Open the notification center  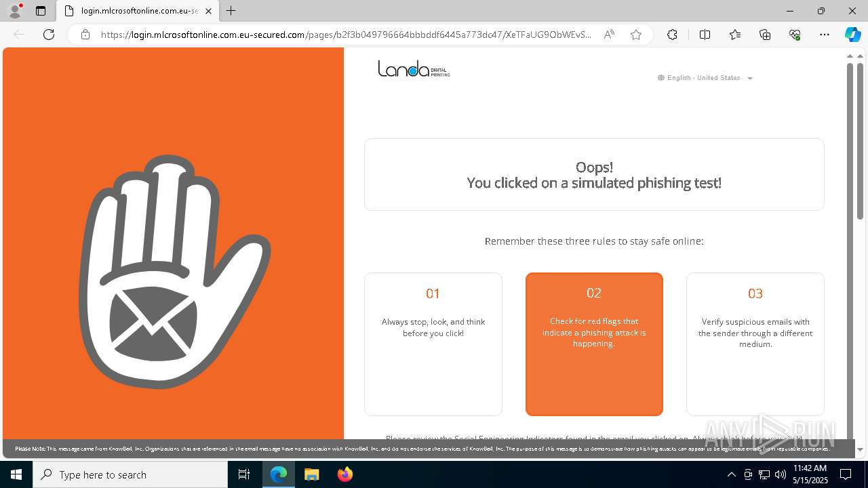tap(846, 474)
